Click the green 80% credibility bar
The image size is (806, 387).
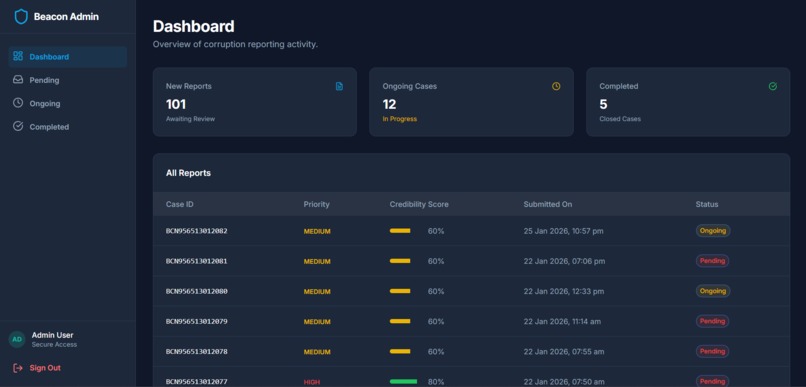click(x=404, y=382)
